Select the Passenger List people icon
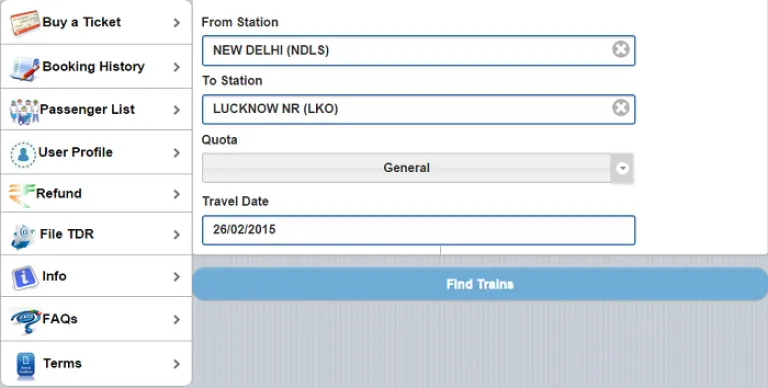The height and width of the screenshot is (388, 768). click(x=24, y=111)
